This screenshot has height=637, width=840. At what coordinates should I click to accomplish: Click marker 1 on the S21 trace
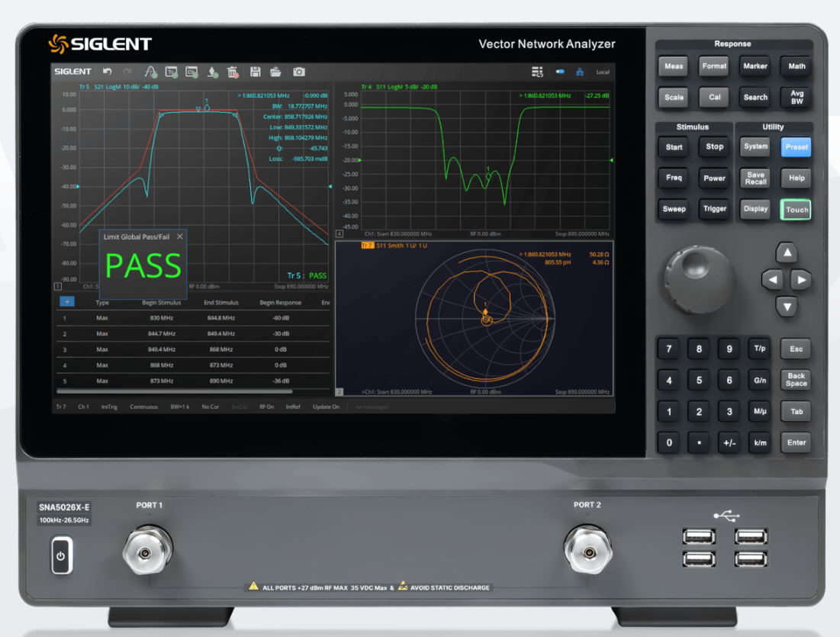(x=207, y=108)
